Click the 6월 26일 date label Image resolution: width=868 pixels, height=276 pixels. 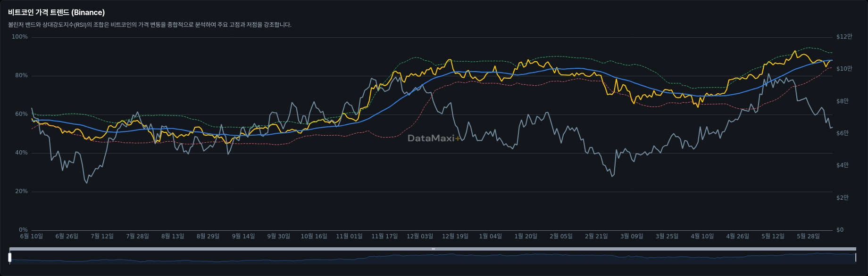pos(67,236)
